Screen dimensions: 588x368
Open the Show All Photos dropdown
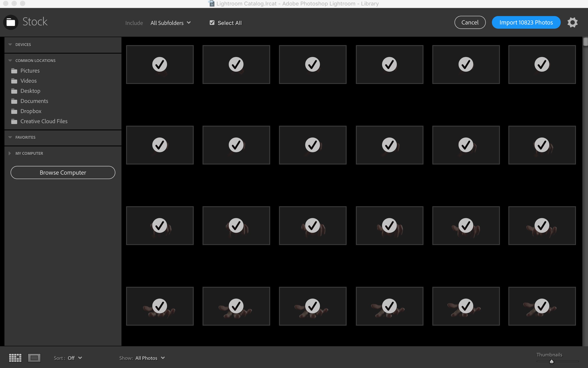150,358
